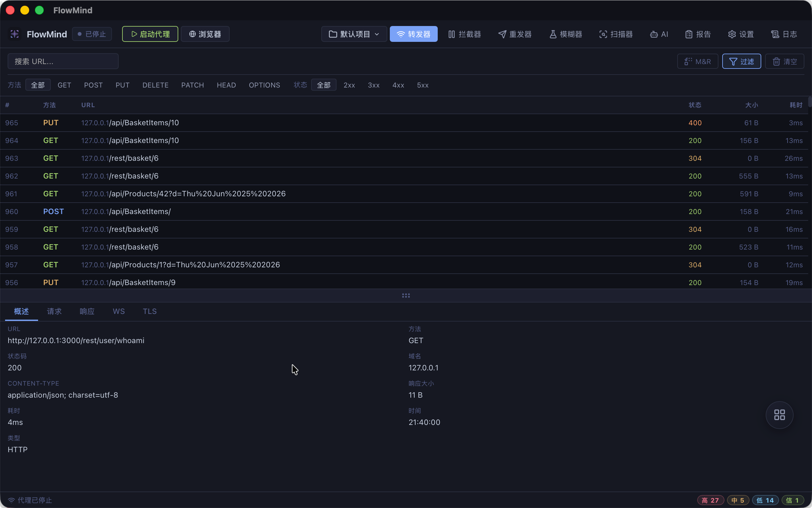Click the 搜索 URL search field
The image size is (812, 508).
[63, 62]
